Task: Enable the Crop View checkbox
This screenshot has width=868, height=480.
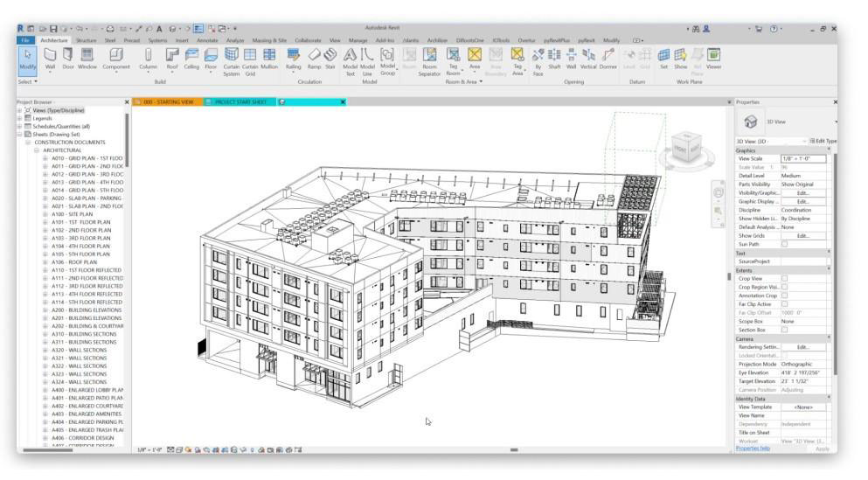Action: pos(784,278)
